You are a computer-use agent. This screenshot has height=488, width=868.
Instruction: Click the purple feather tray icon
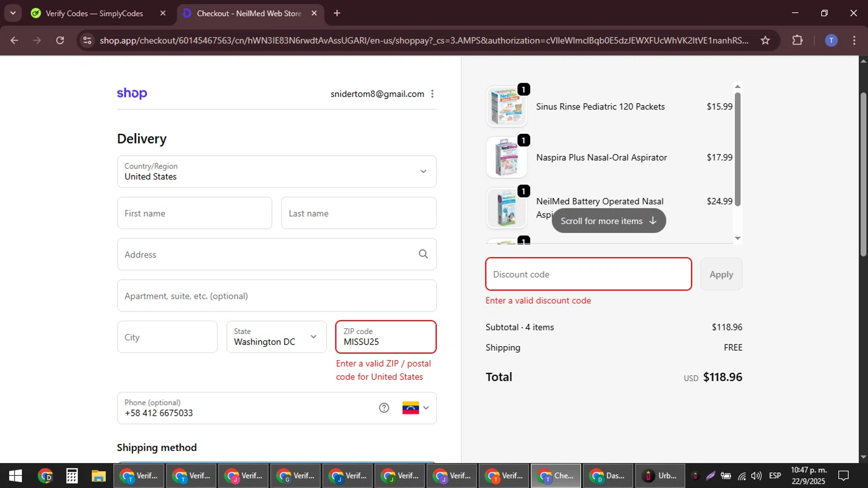click(x=711, y=476)
